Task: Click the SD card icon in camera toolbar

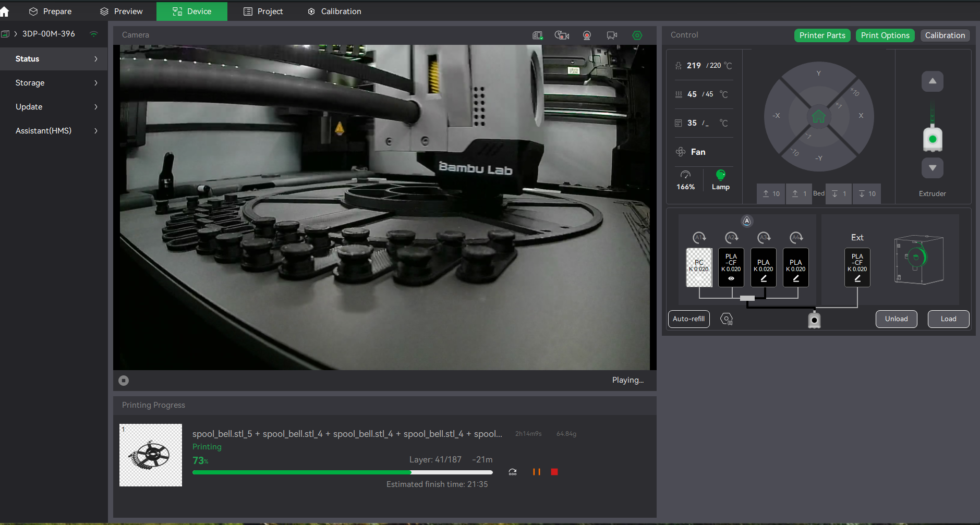Action: [x=537, y=35]
